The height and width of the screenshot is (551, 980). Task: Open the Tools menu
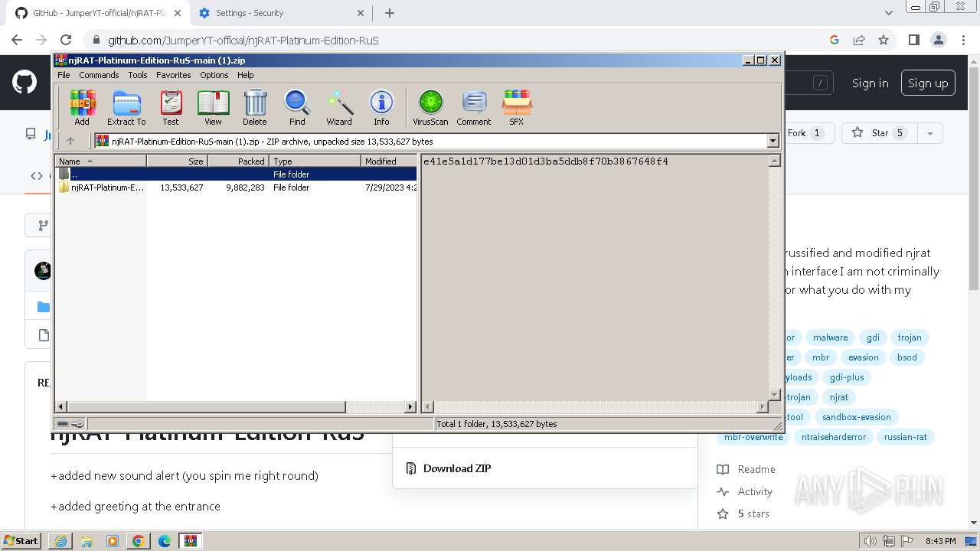point(138,75)
